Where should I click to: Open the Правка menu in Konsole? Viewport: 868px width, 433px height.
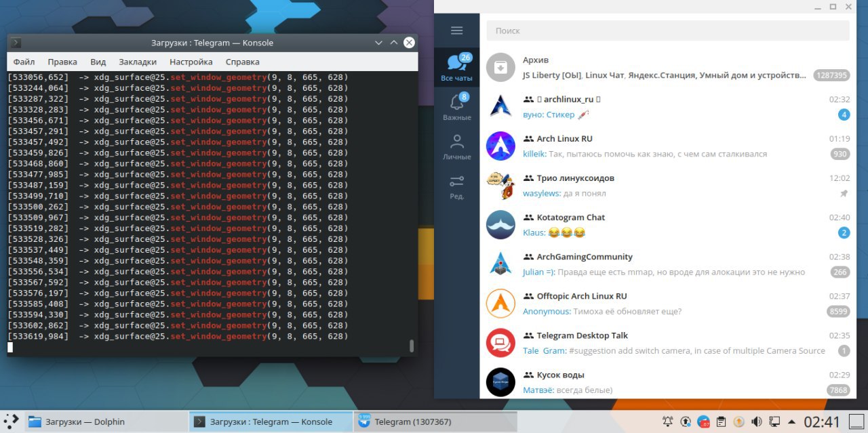(x=62, y=62)
